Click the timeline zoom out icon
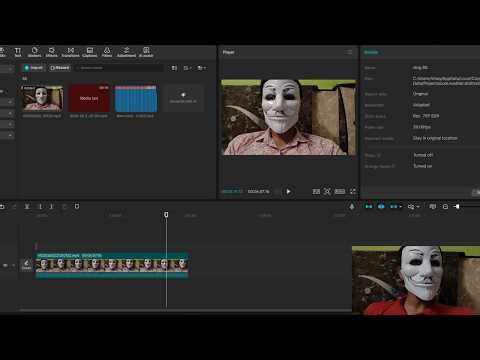The width and height of the screenshot is (480, 360). click(445, 207)
